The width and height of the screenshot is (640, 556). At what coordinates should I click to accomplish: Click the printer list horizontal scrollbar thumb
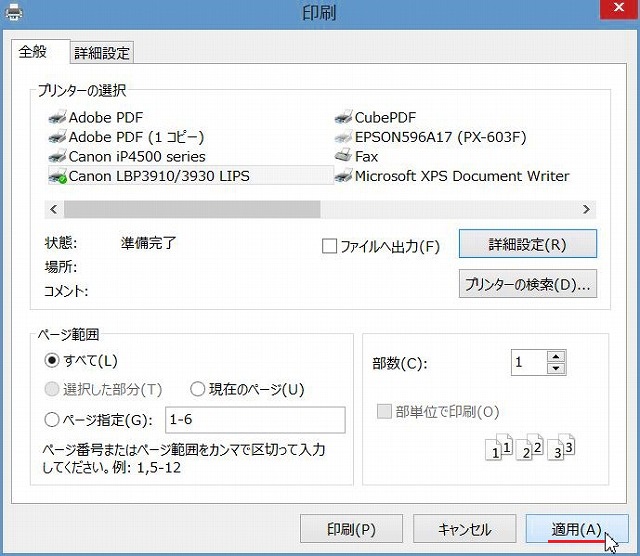(x=192, y=209)
